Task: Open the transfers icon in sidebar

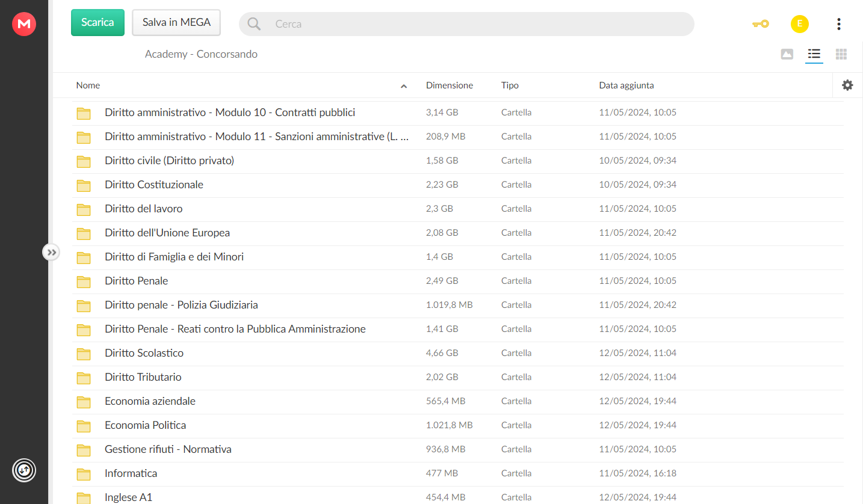Action: pyautogui.click(x=24, y=470)
